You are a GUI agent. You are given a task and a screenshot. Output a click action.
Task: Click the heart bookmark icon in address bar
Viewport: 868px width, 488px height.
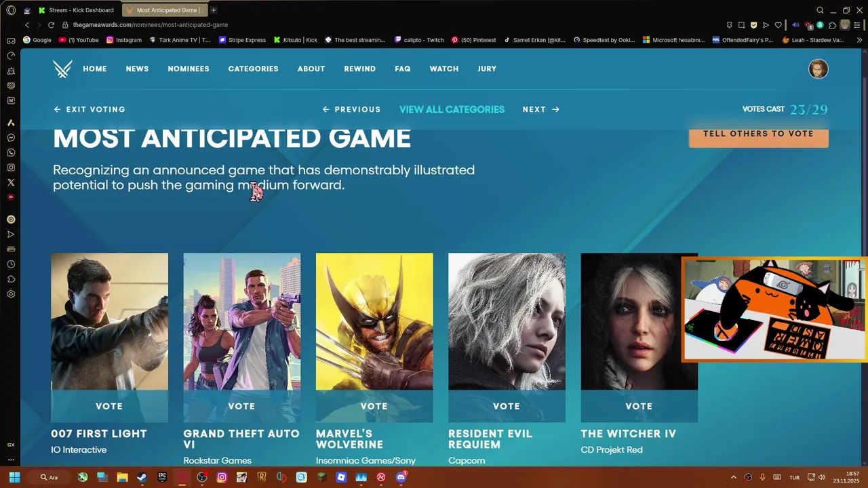[778, 25]
